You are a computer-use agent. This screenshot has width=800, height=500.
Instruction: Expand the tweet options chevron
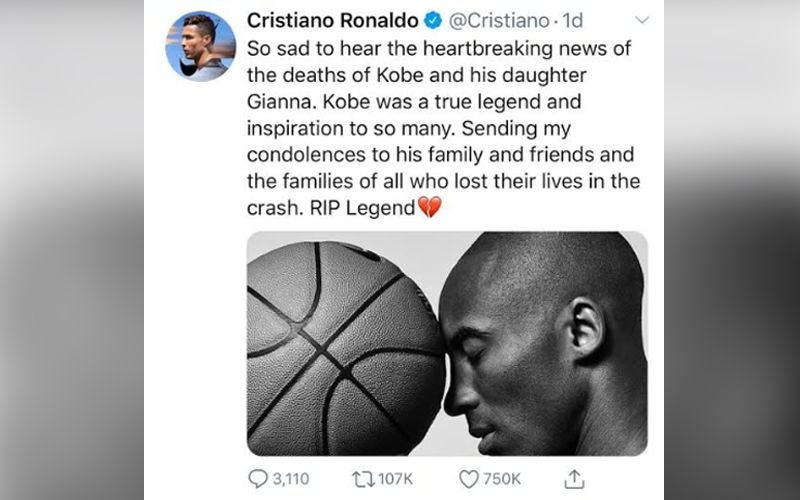tap(642, 19)
